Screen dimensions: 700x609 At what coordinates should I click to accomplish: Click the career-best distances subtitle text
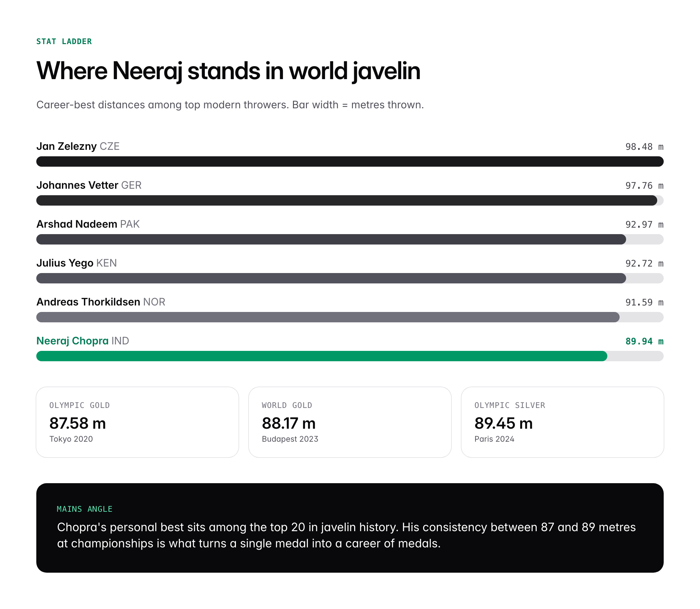click(x=230, y=105)
